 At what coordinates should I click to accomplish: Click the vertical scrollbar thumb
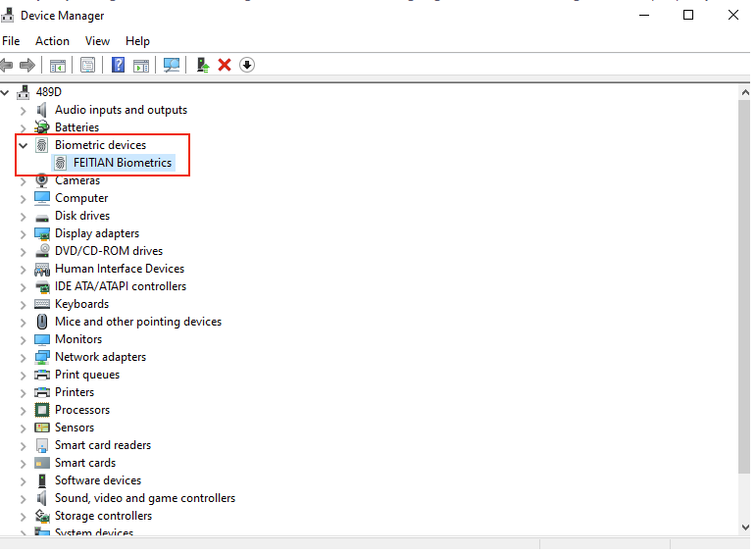pyautogui.click(x=744, y=286)
